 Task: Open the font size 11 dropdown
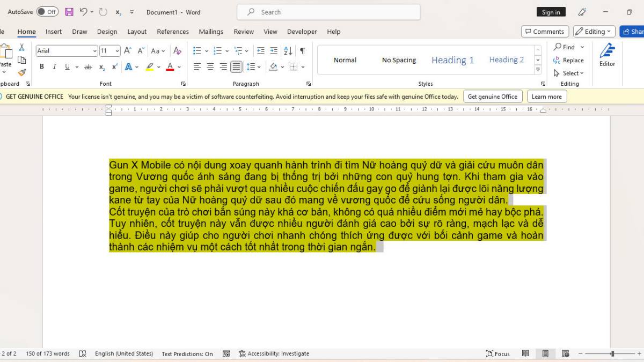click(118, 51)
